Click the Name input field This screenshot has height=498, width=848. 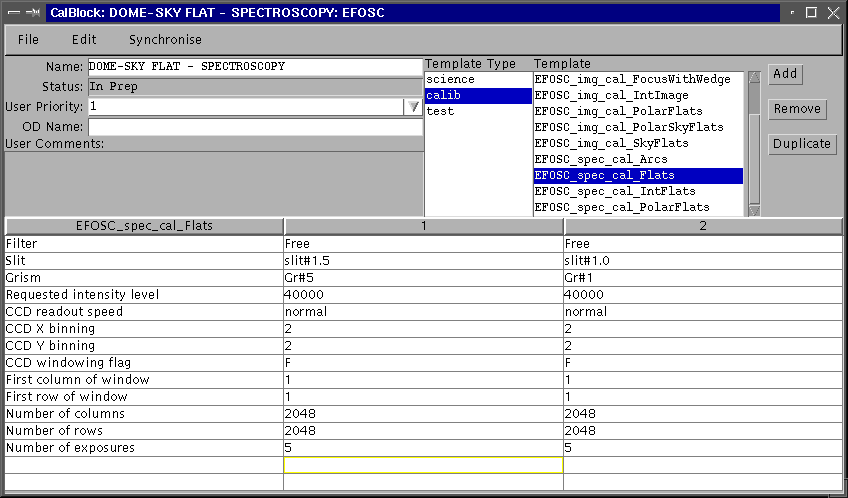[x=255, y=67]
